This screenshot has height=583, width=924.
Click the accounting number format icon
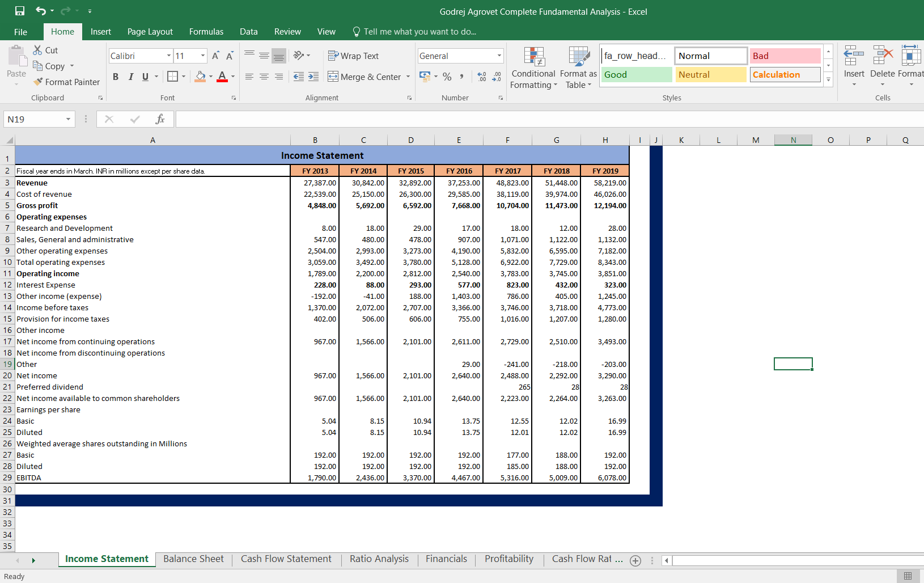pyautogui.click(x=425, y=76)
